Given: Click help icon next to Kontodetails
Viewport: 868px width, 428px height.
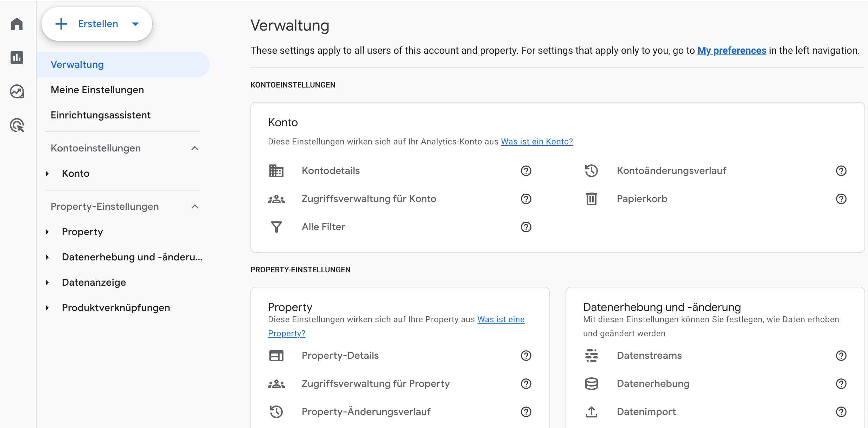Looking at the screenshot, I should point(526,171).
